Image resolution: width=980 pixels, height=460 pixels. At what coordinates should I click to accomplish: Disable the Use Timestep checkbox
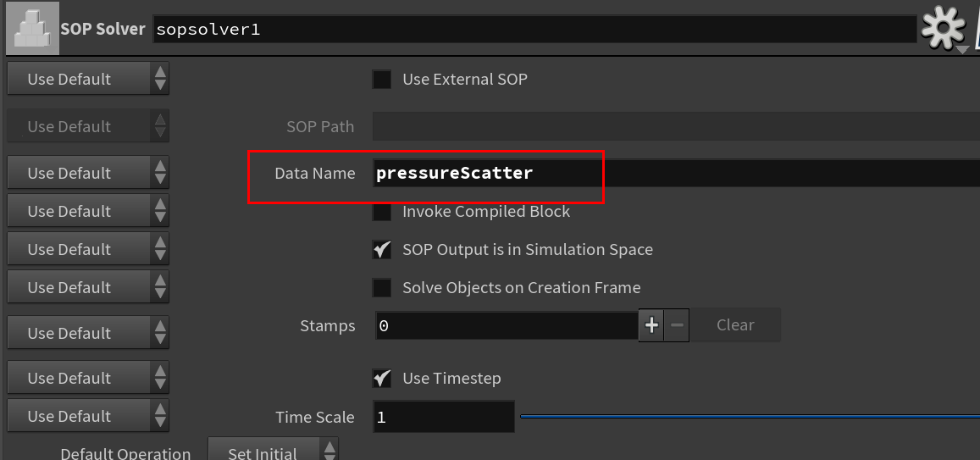pyautogui.click(x=382, y=378)
